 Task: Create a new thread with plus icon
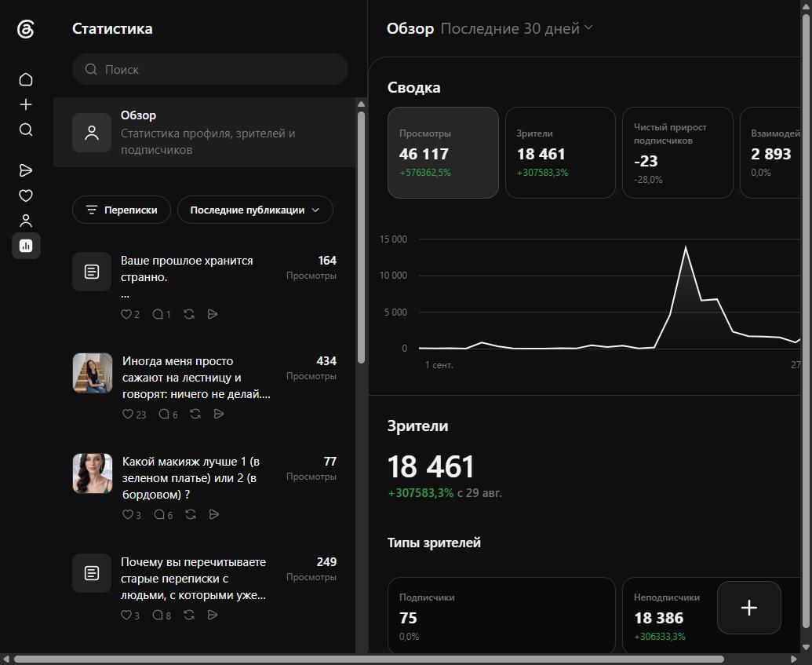pyautogui.click(x=26, y=104)
